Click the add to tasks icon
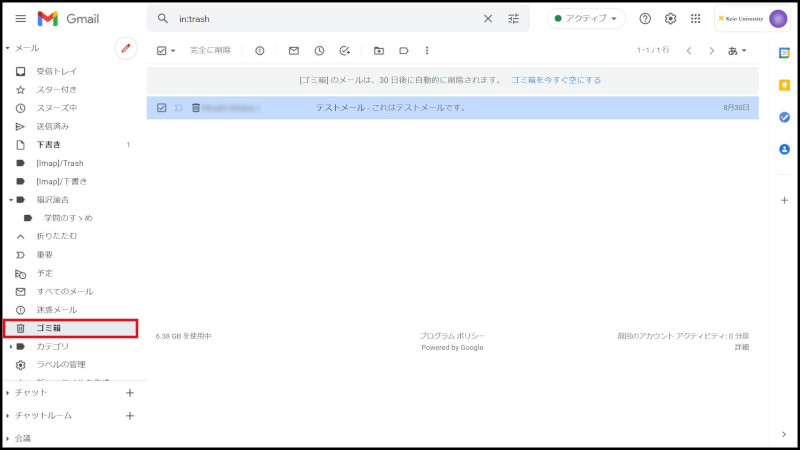 (345, 50)
